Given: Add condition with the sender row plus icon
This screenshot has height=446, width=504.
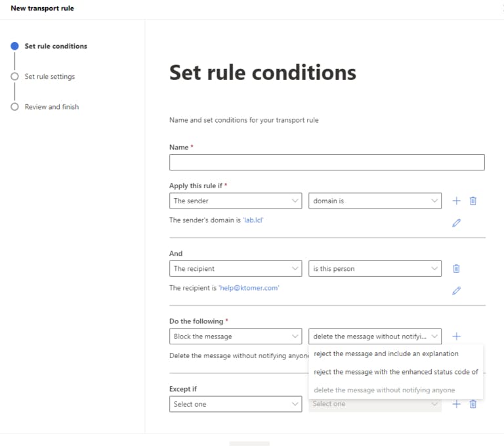Looking at the screenshot, I should [x=457, y=201].
